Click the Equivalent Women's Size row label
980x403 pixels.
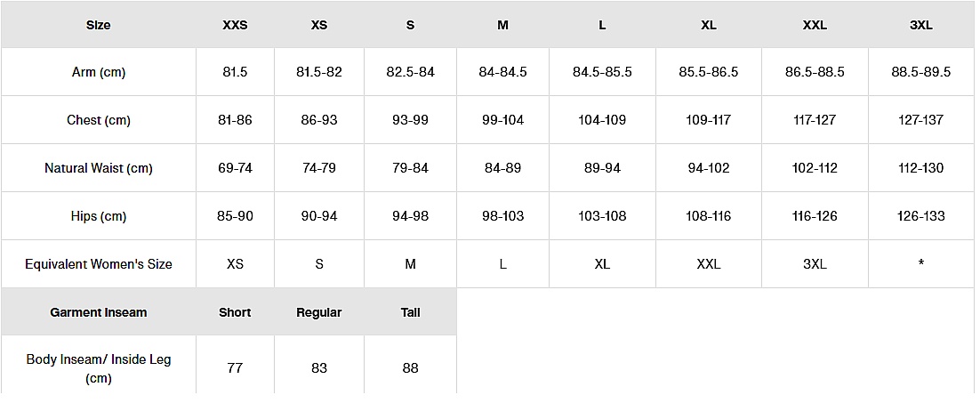tap(99, 264)
